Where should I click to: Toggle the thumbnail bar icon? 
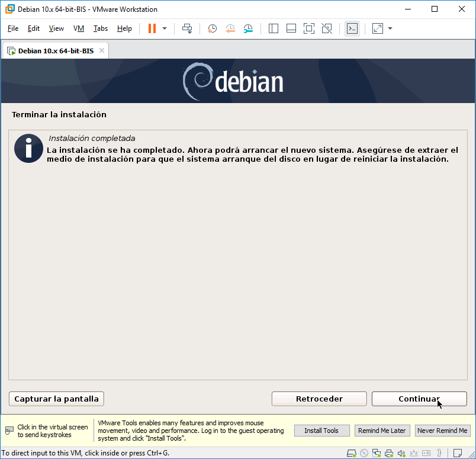291,28
